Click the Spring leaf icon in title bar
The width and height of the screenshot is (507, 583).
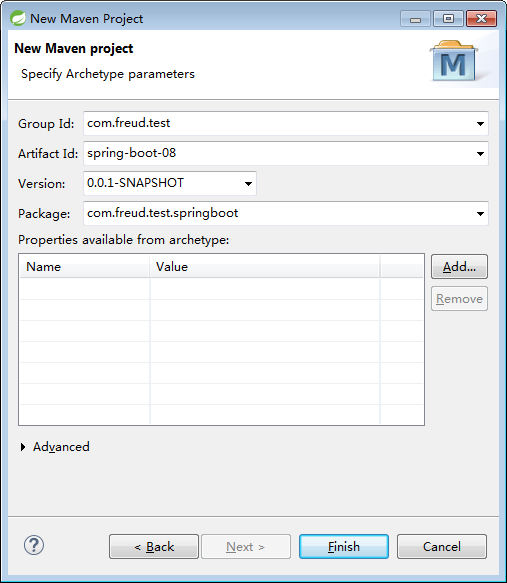point(18,18)
